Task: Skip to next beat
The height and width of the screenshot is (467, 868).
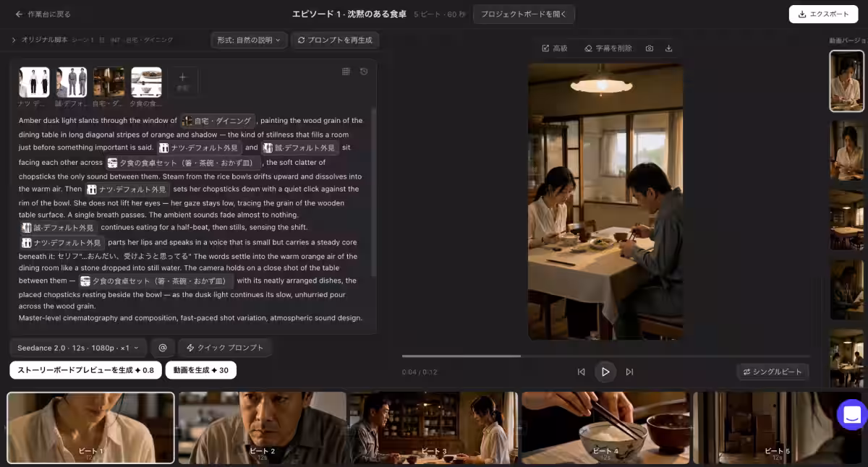Action: [x=629, y=372]
